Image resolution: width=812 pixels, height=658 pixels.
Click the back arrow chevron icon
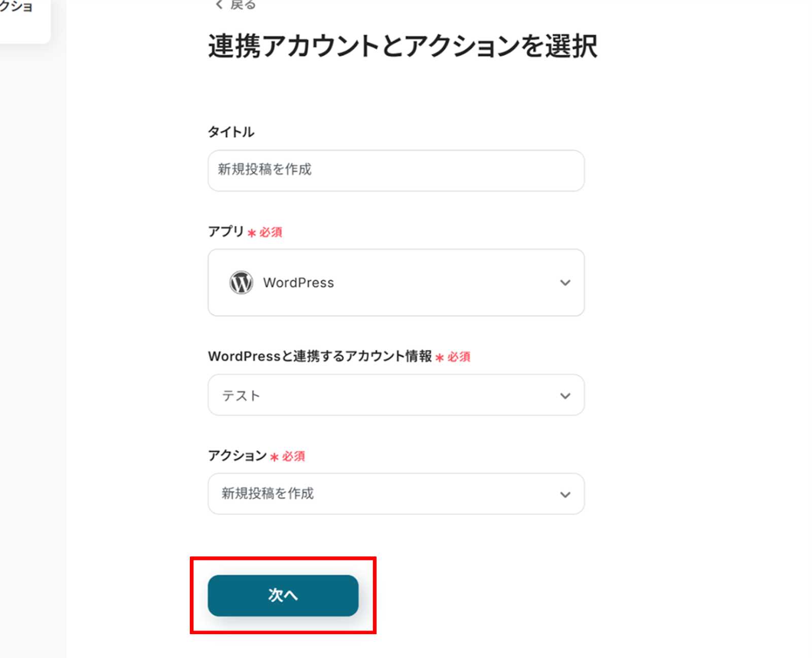point(219,5)
